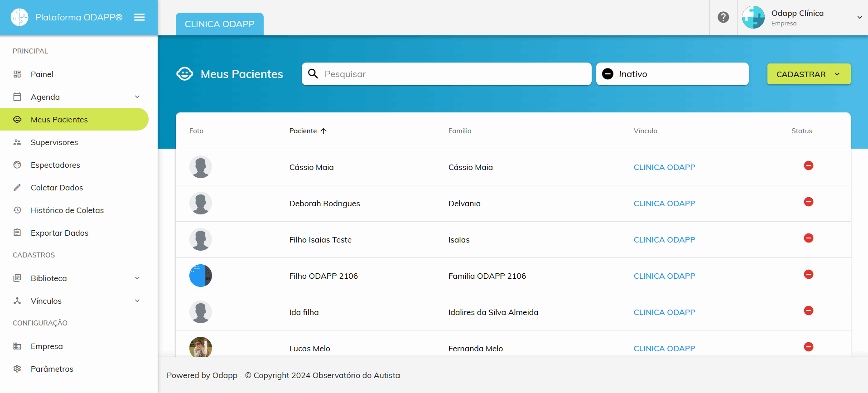Select patient name Deborah Rodrigues
Screen dimensions: 868x393
325,204
